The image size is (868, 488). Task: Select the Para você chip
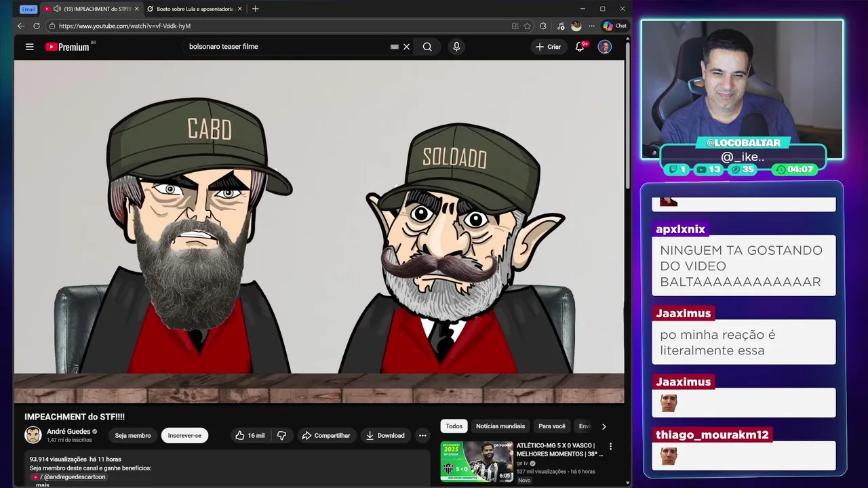(552, 426)
